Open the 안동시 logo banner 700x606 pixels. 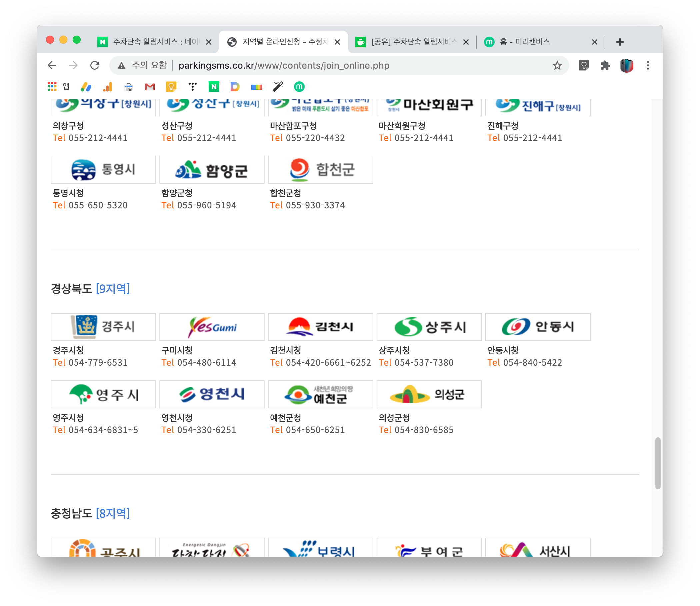(x=537, y=326)
